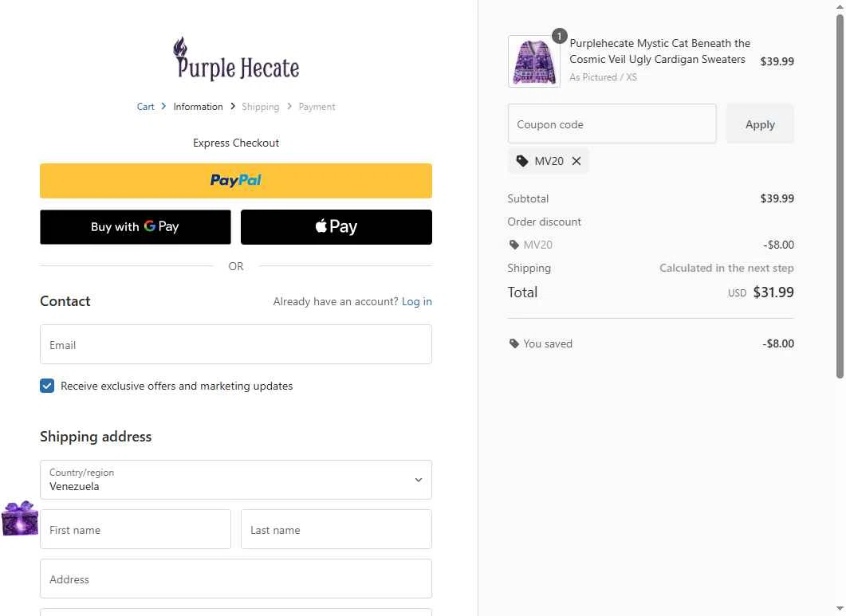Click the tag icon beside MV20 under Order discount
846x616 pixels.
point(514,245)
